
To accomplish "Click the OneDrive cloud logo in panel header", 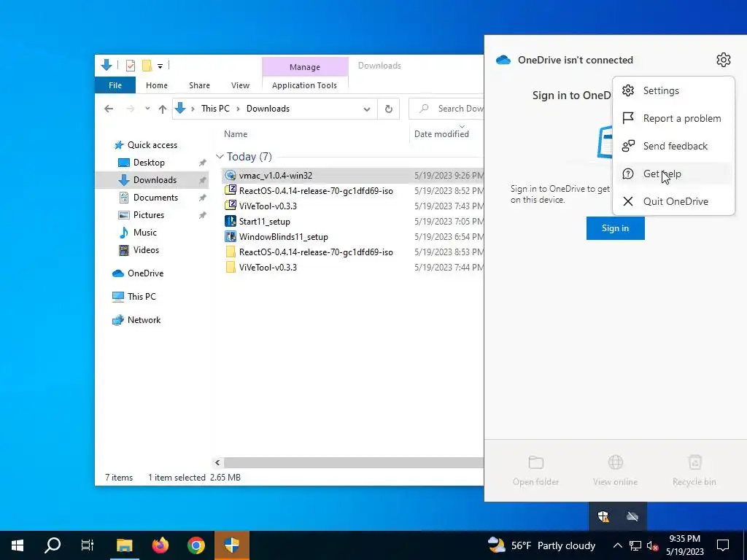I will tap(503, 60).
